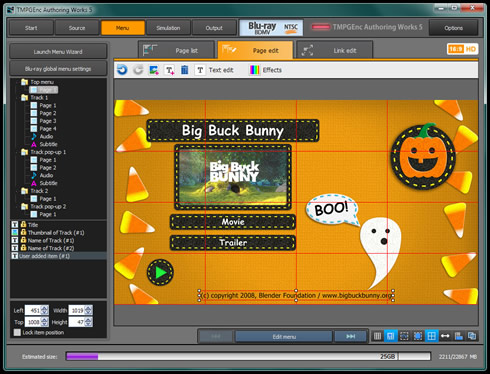Click the Launch Menu Wizard button

58,52
